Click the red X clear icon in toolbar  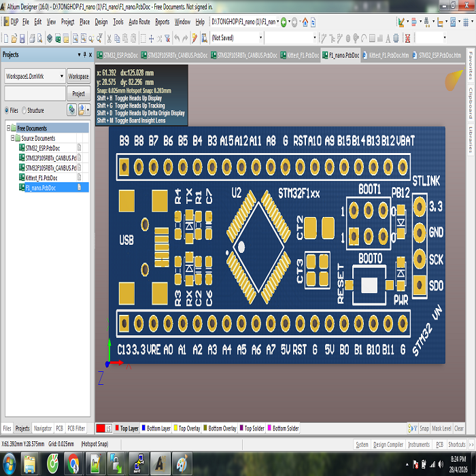[407, 38]
